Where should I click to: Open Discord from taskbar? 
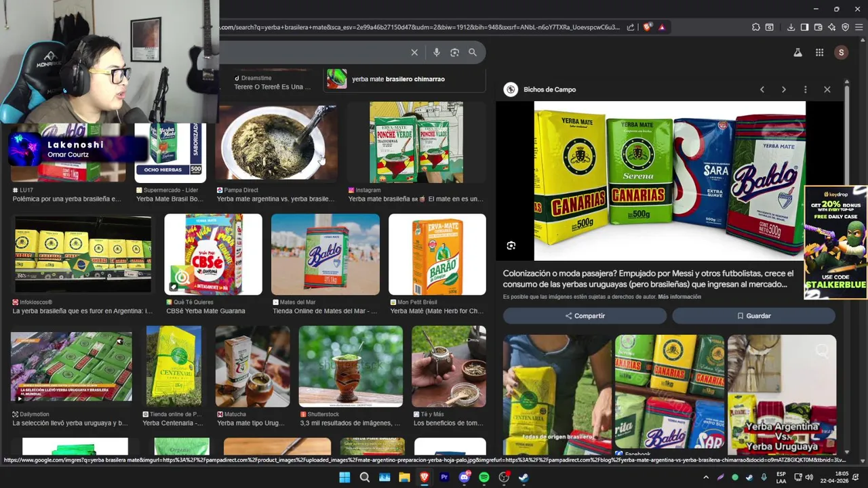pos(465,477)
